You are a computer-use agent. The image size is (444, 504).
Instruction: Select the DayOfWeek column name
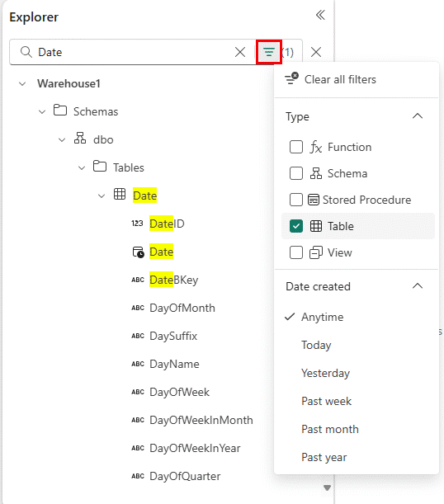179,392
